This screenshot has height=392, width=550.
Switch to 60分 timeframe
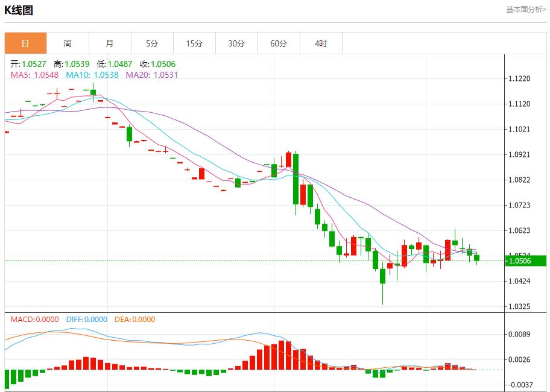pyautogui.click(x=279, y=43)
